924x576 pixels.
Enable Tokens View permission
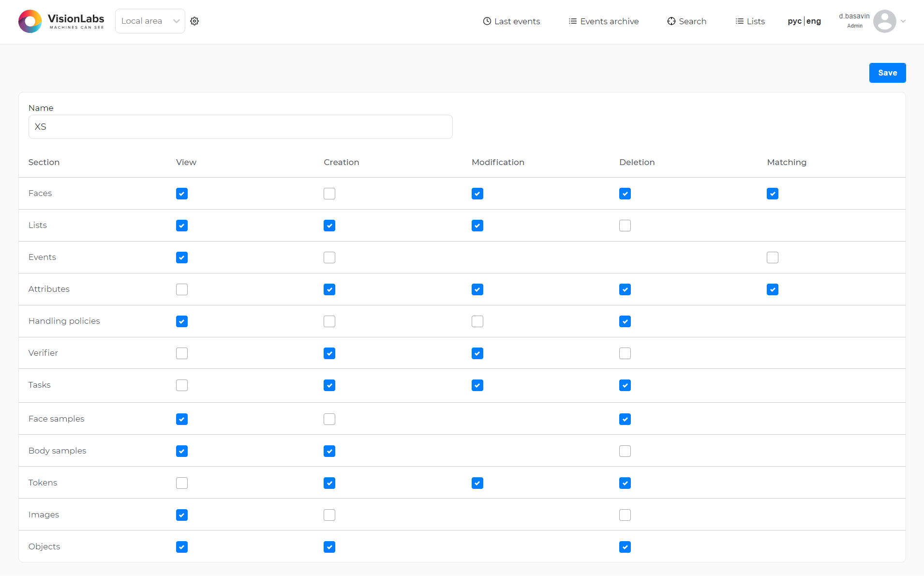(182, 483)
